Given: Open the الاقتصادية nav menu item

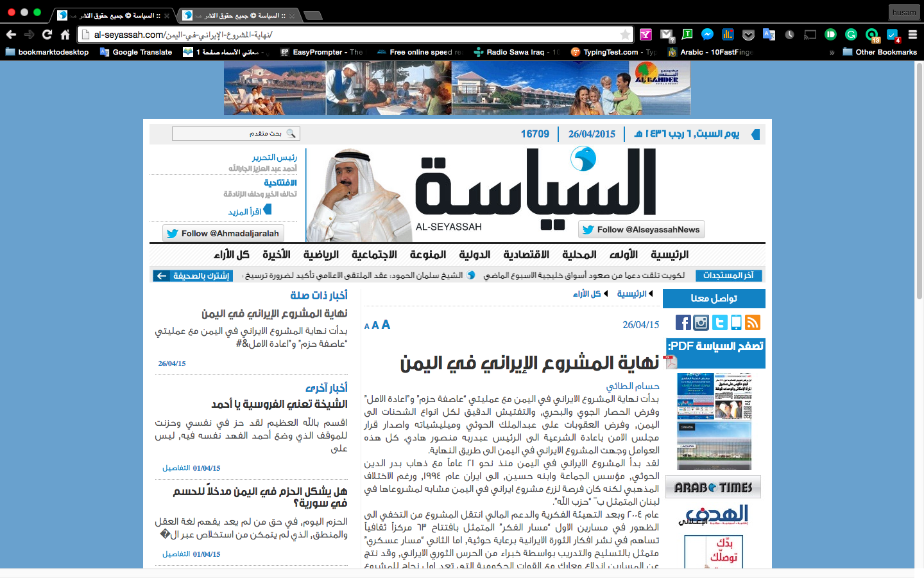Looking at the screenshot, I should [526, 254].
